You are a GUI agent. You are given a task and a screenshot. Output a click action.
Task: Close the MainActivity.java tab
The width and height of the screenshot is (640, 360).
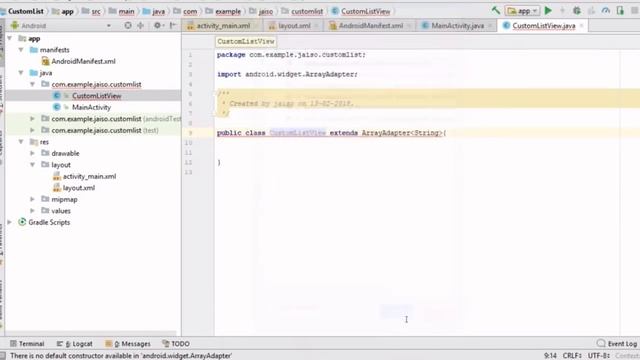[x=490, y=26]
